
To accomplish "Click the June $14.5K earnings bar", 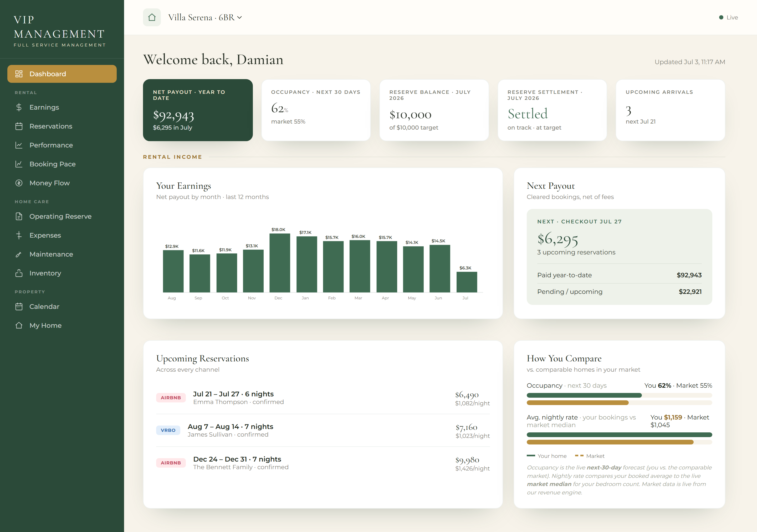I will [x=439, y=269].
